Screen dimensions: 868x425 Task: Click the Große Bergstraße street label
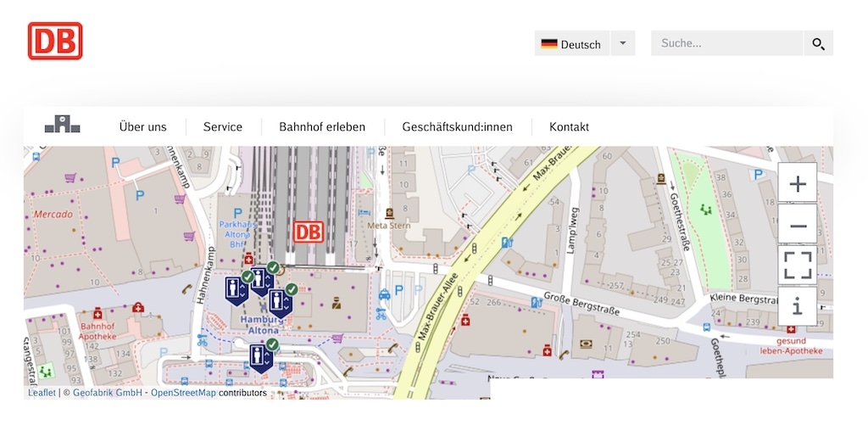(581, 305)
